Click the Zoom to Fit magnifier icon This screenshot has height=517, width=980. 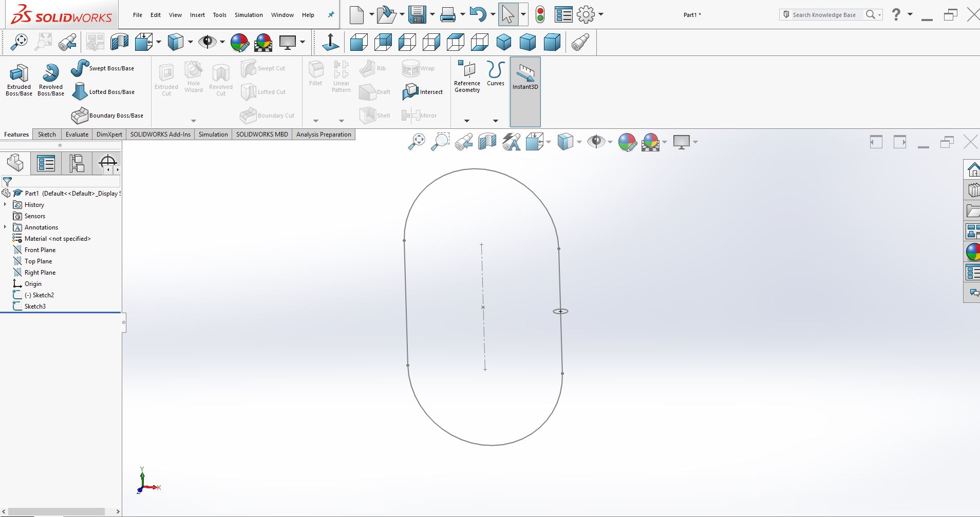click(x=19, y=42)
